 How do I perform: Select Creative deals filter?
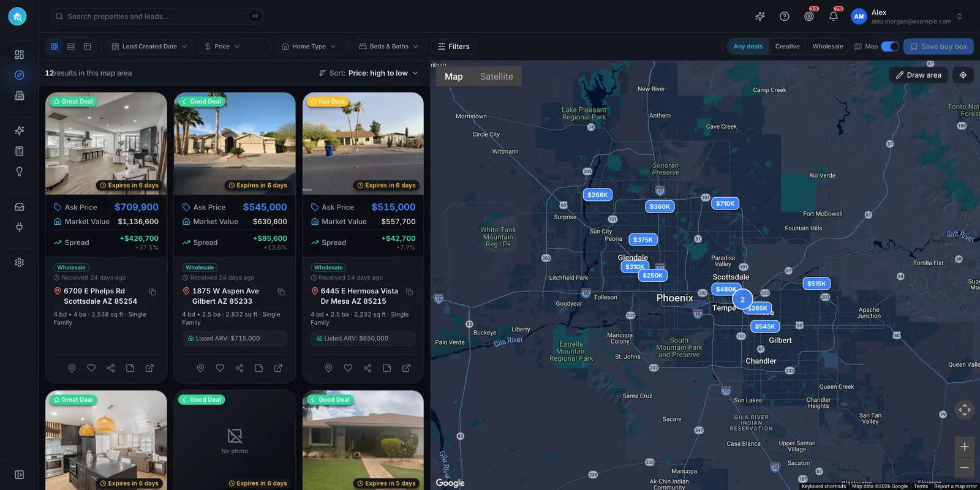click(787, 47)
